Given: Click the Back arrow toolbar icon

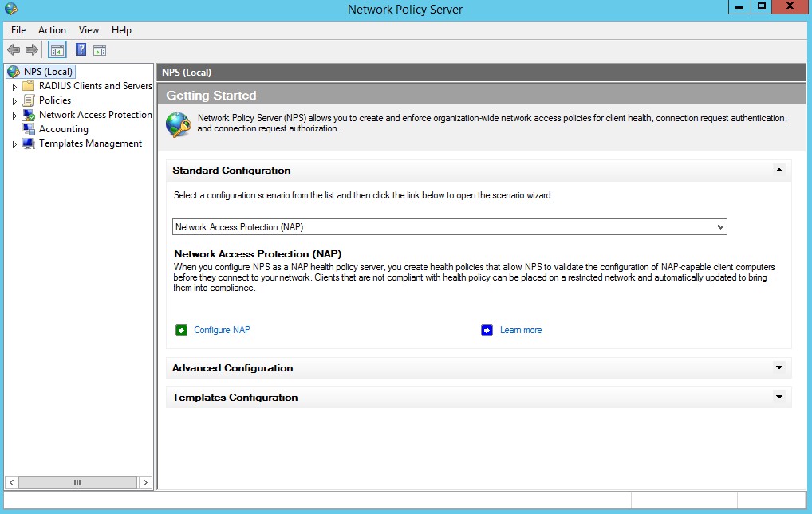Looking at the screenshot, I should click(x=14, y=50).
